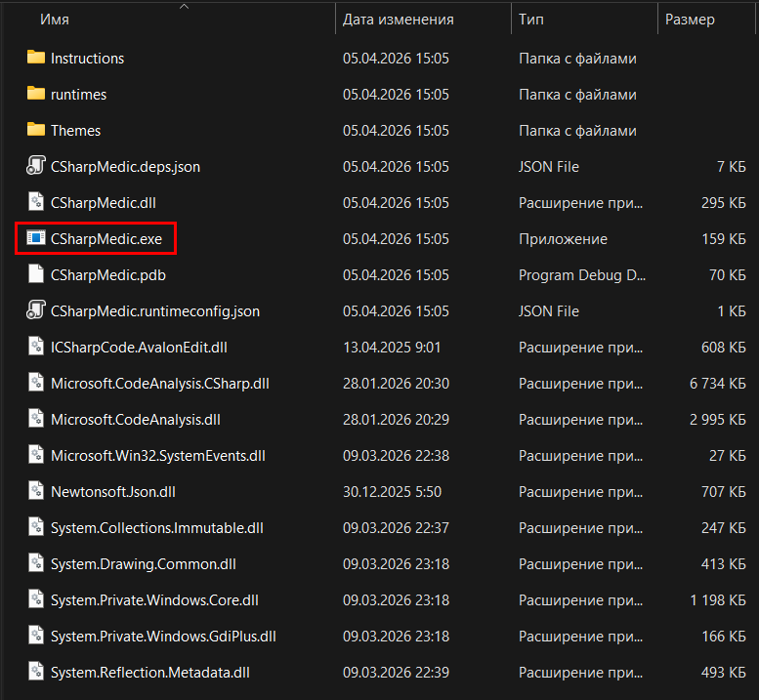Sort by the Размер column header
Viewport: 759px width, 700px height.
(x=690, y=20)
